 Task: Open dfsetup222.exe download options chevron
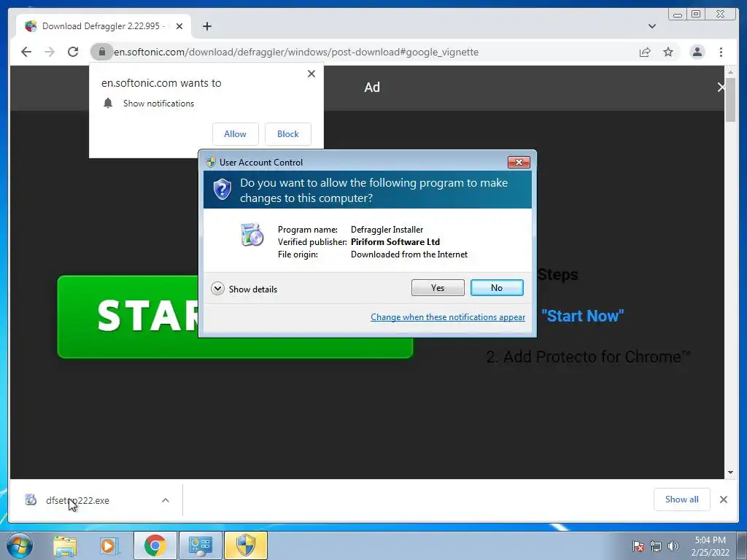(x=166, y=500)
